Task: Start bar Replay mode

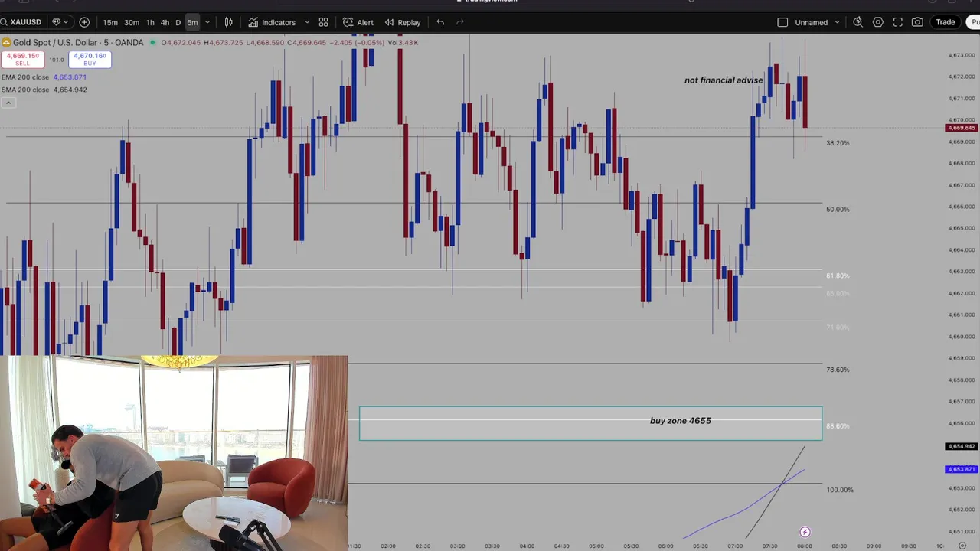Action: [402, 22]
